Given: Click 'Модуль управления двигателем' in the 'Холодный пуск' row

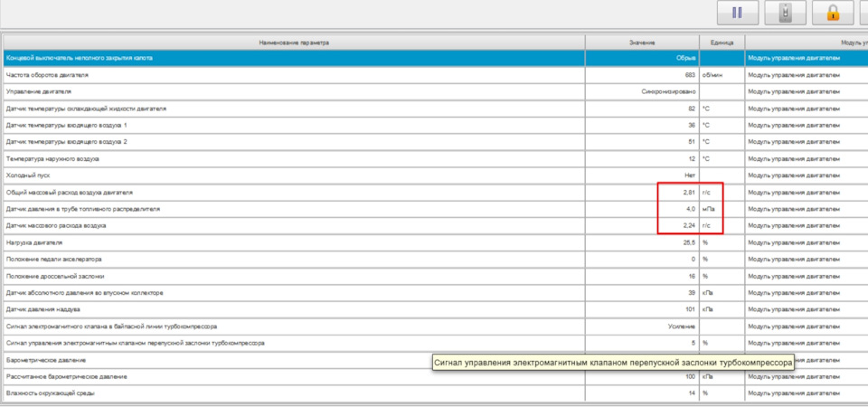Looking at the screenshot, I should (793, 175).
